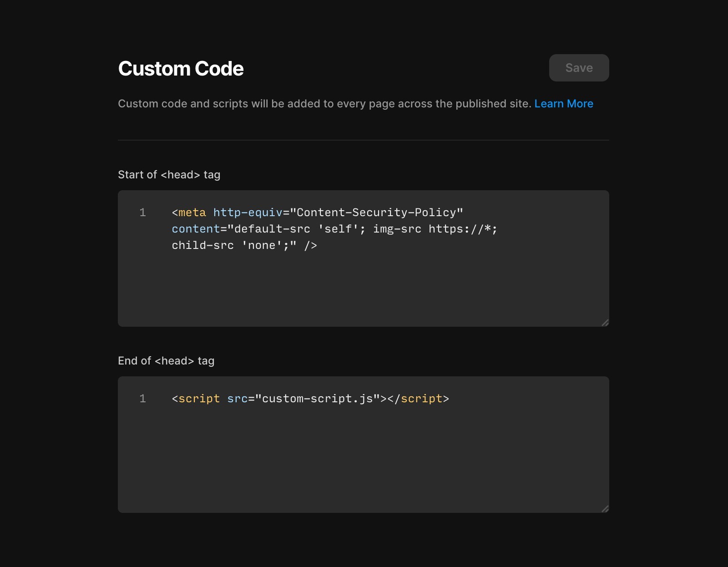Click the content attribute line in first editor
Image resolution: width=728 pixels, height=567 pixels.
[334, 229]
